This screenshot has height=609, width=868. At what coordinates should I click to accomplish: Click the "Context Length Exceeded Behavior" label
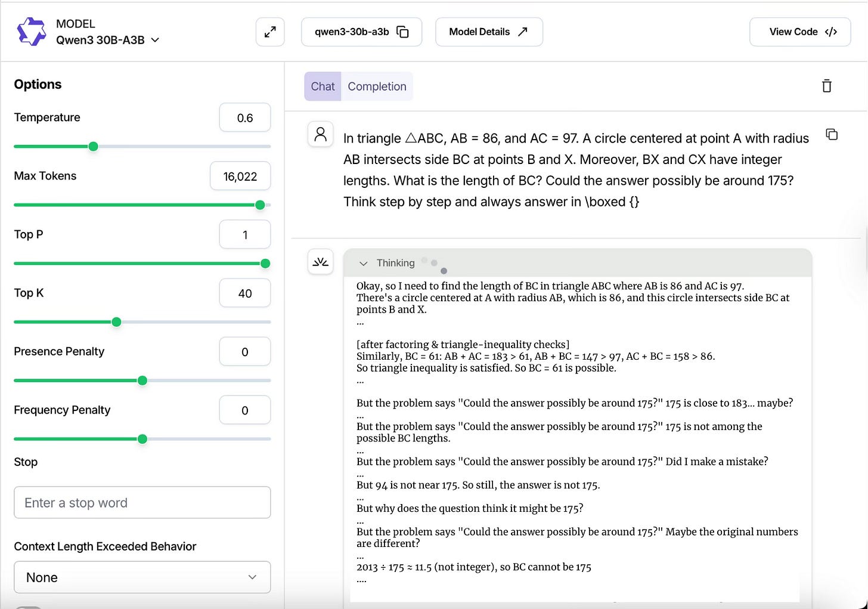105,546
